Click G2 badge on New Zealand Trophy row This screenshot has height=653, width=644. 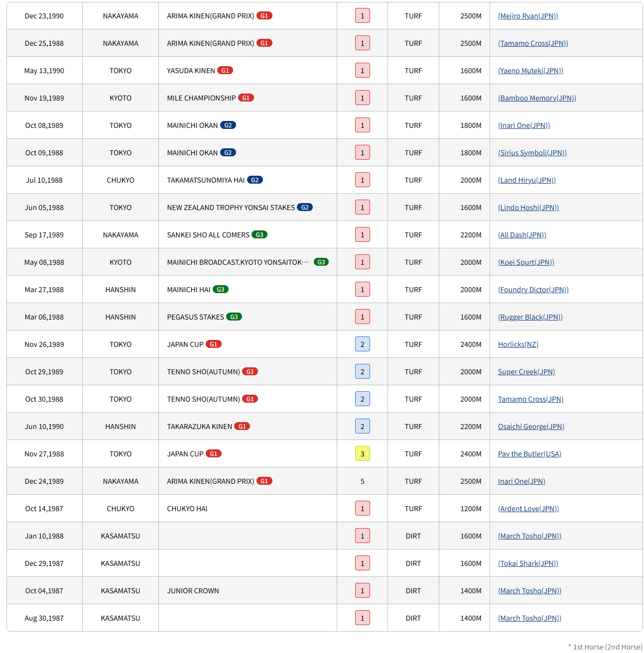click(x=305, y=208)
